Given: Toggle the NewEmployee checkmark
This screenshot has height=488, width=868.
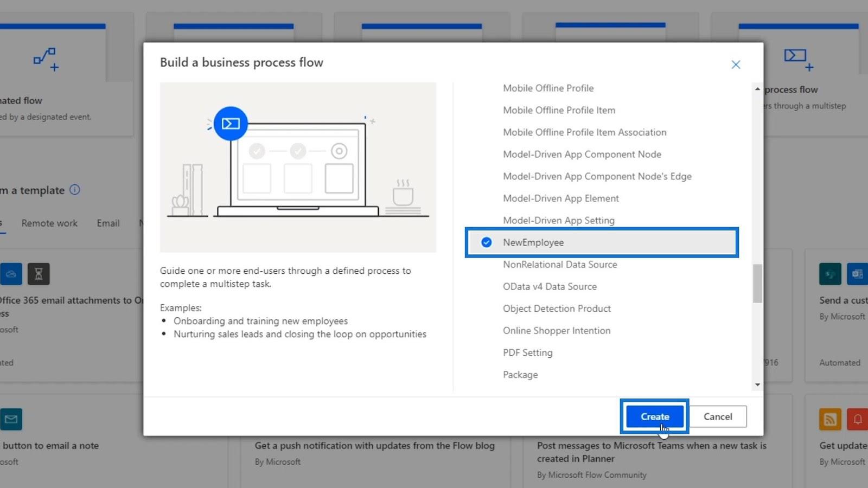Looking at the screenshot, I should point(487,242).
